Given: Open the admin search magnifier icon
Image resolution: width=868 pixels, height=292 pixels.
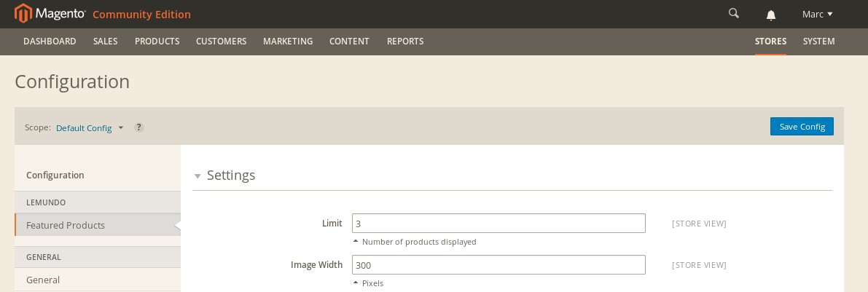Looking at the screenshot, I should [733, 13].
